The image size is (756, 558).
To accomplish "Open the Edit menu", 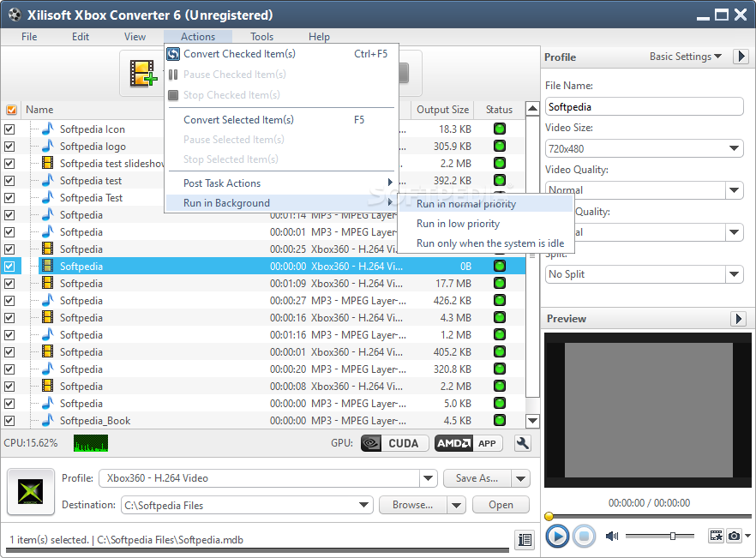I will tap(81, 37).
